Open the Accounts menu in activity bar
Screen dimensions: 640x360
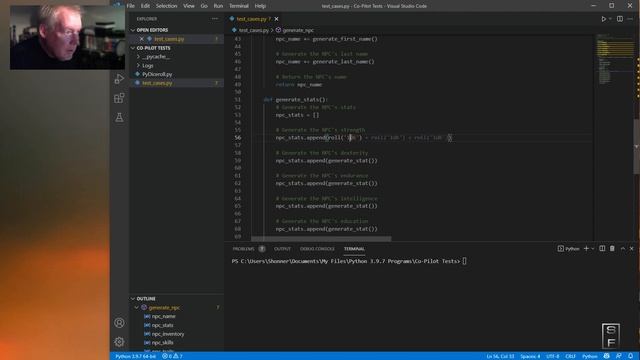[x=119, y=323]
